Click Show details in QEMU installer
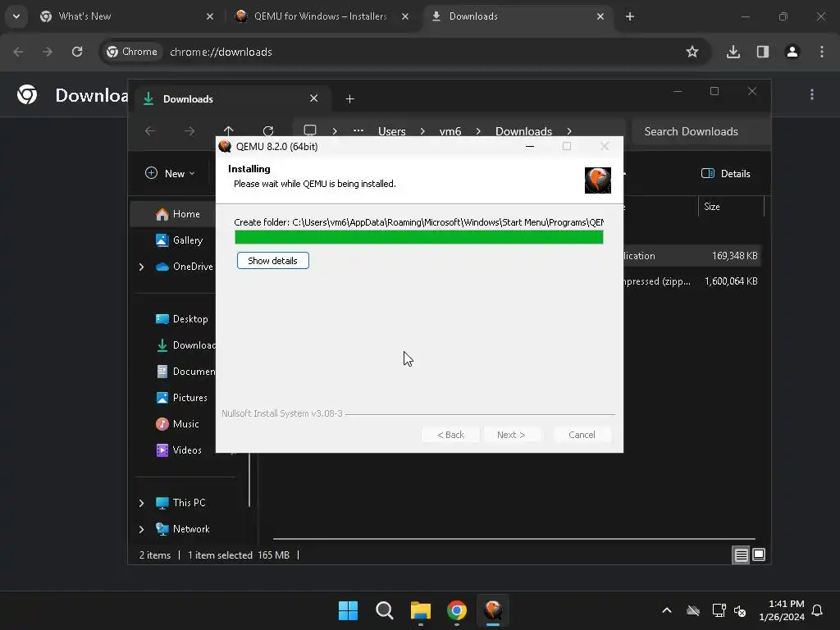This screenshot has height=630, width=840. point(272,260)
